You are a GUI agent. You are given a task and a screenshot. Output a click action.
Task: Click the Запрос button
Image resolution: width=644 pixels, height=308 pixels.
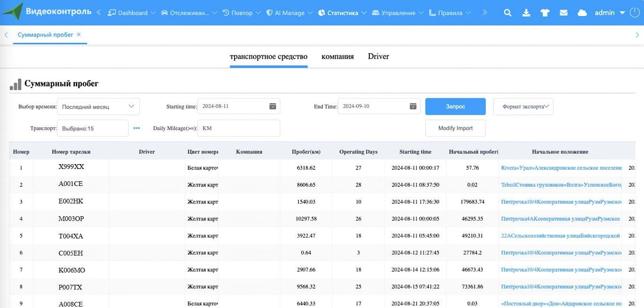[x=455, y=106]
